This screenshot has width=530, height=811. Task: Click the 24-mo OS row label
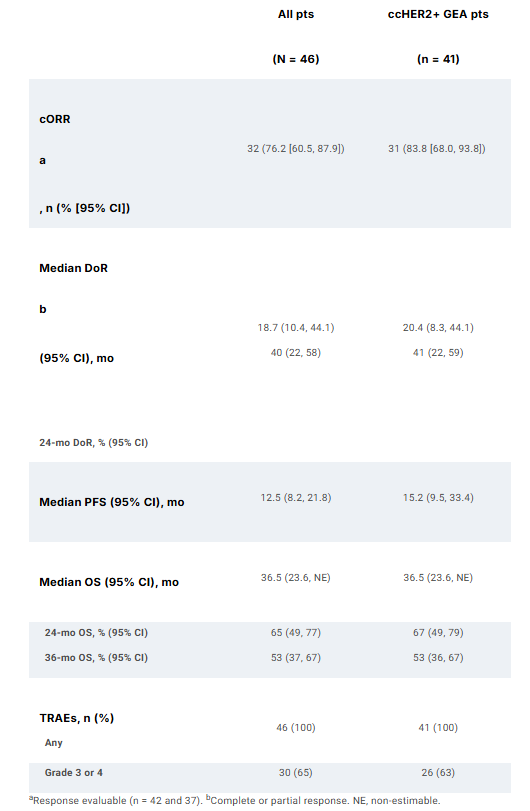point(96,633)
